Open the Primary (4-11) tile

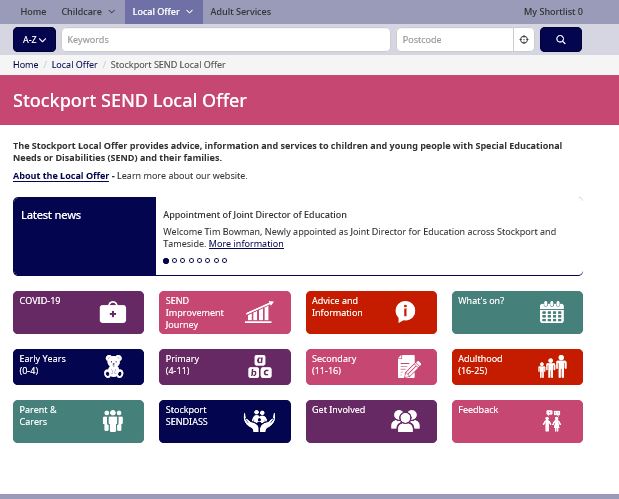click(x=225, y=367)
